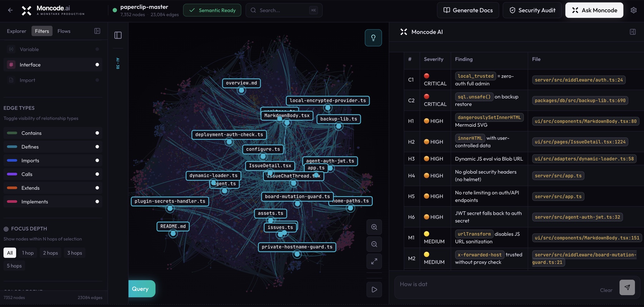The width and height of the screenshot is (644, 307).
Task: Focus the chat message input
Action: [x=497, y=284]
